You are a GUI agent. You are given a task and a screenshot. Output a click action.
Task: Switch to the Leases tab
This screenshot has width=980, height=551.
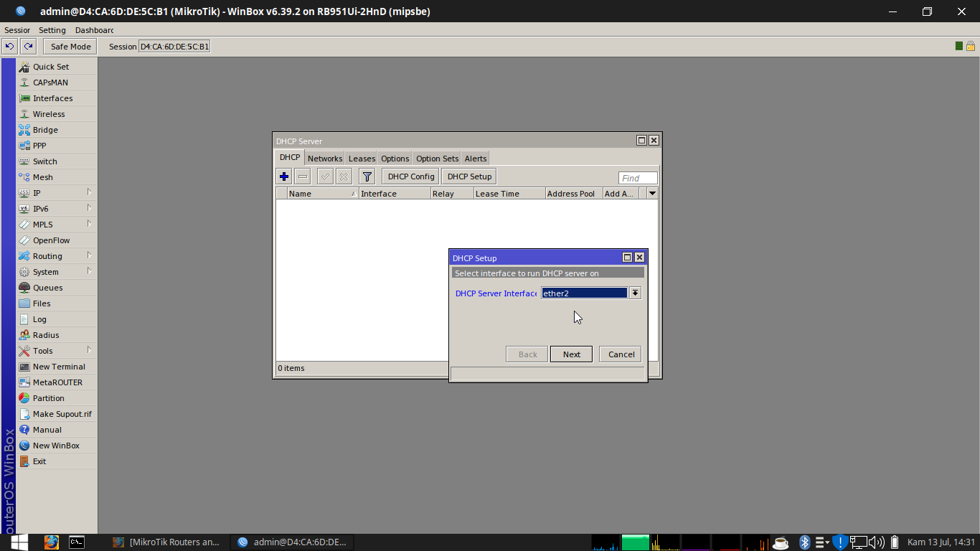tap(362, 159)
